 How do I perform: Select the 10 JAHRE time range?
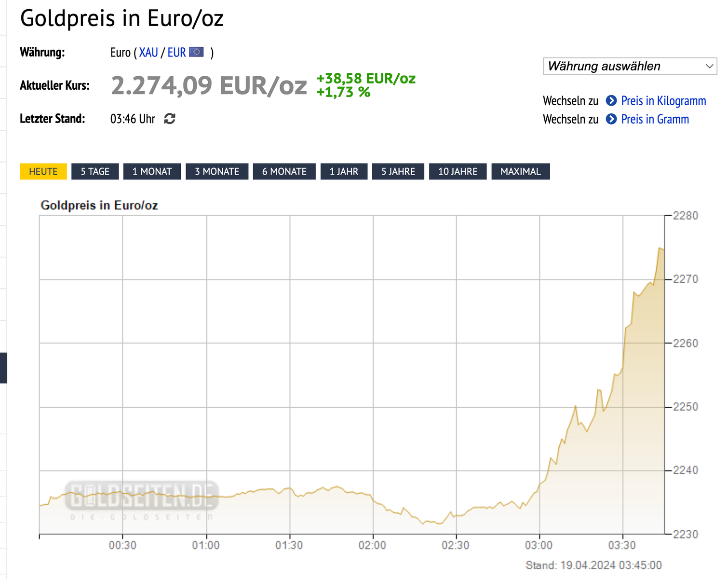[458, 171]
